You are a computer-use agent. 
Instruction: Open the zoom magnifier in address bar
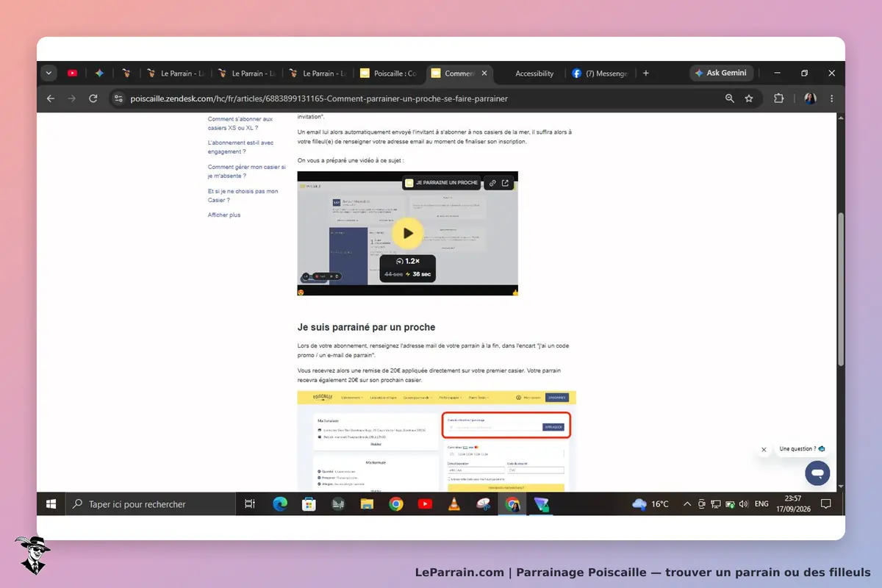[729, 98]
